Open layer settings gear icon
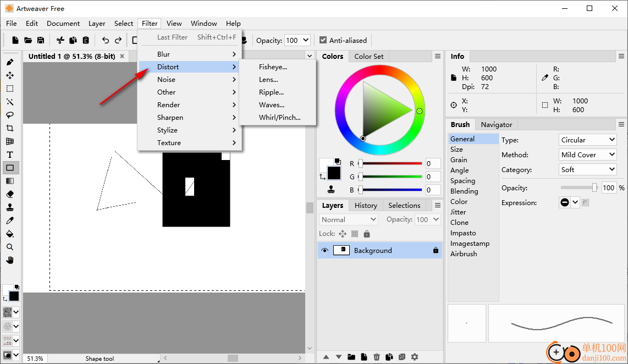The height and width of the screenshot is (364, 628). pos(415,357)
